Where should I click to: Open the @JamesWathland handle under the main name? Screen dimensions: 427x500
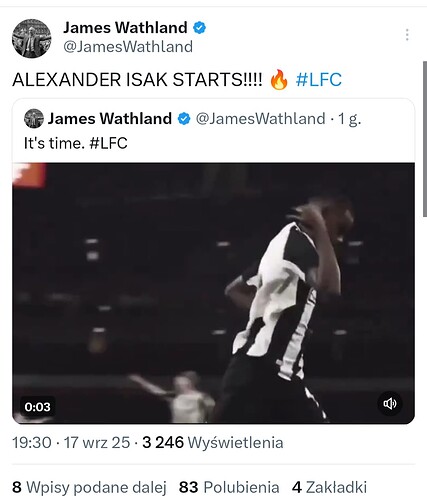tap(128, 47)
